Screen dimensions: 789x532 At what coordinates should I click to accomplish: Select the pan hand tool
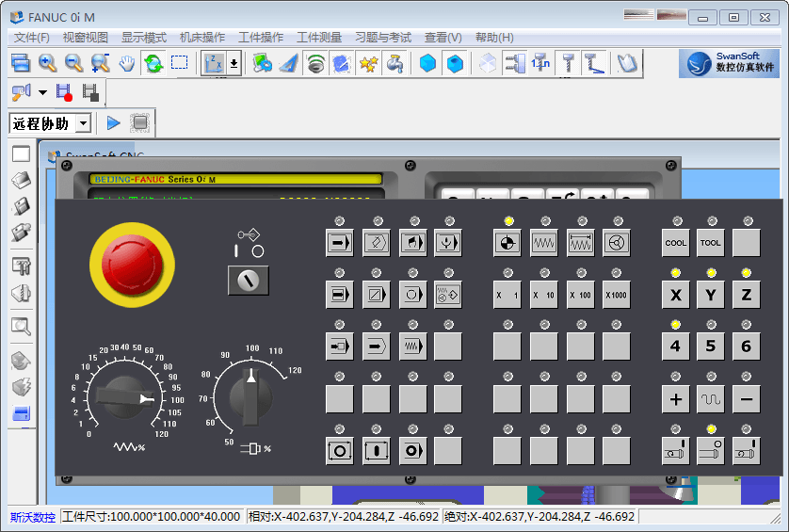pyautogui.click(x=127, y=63)
